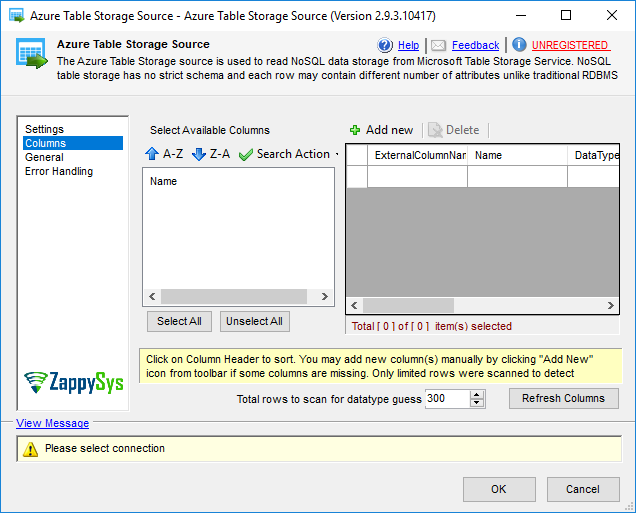Screen dimensions: 636x513
Task: Click the Refresh Columns button
Action: coord(564,398)
